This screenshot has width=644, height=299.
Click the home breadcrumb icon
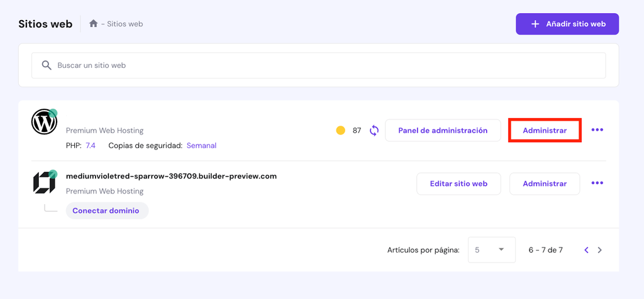click(x=93, y=24)
